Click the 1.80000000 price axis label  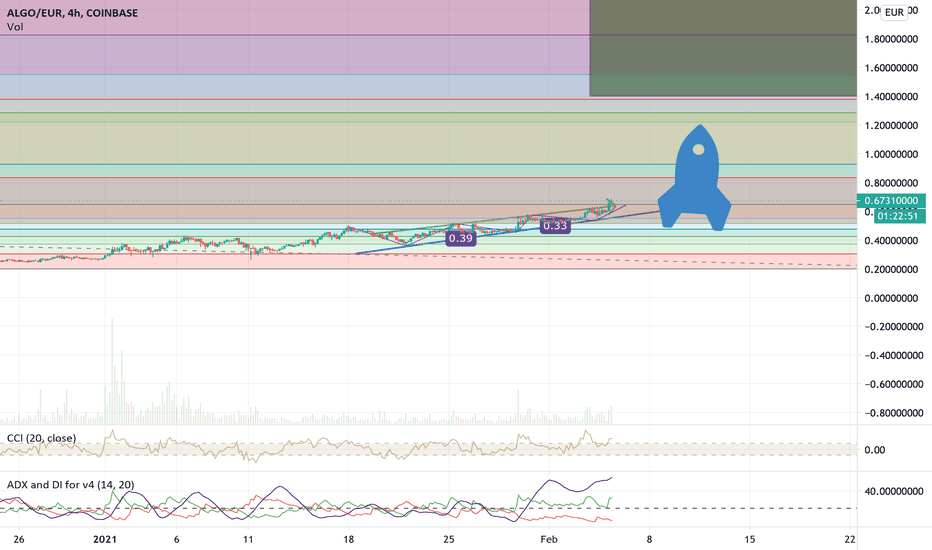[891, 39]
